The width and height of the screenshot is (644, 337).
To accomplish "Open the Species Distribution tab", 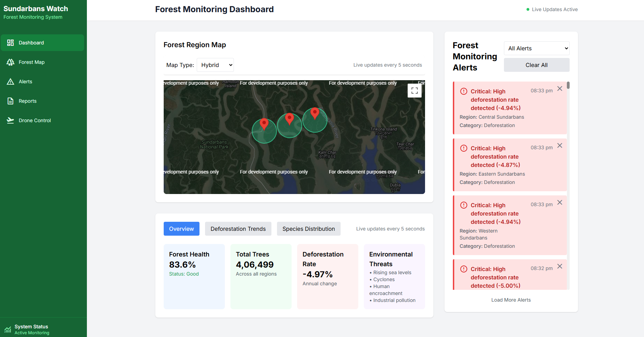I will click(308, 229).
